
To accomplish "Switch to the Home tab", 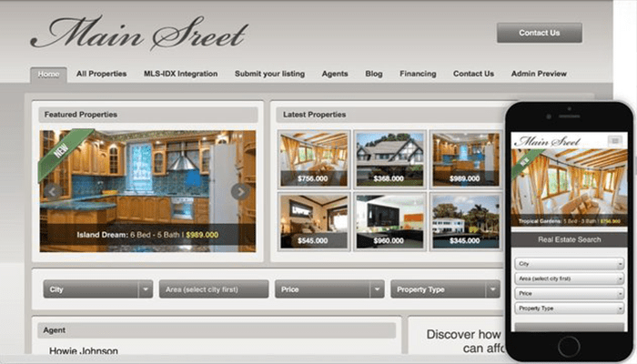I will tap(48, 74).
